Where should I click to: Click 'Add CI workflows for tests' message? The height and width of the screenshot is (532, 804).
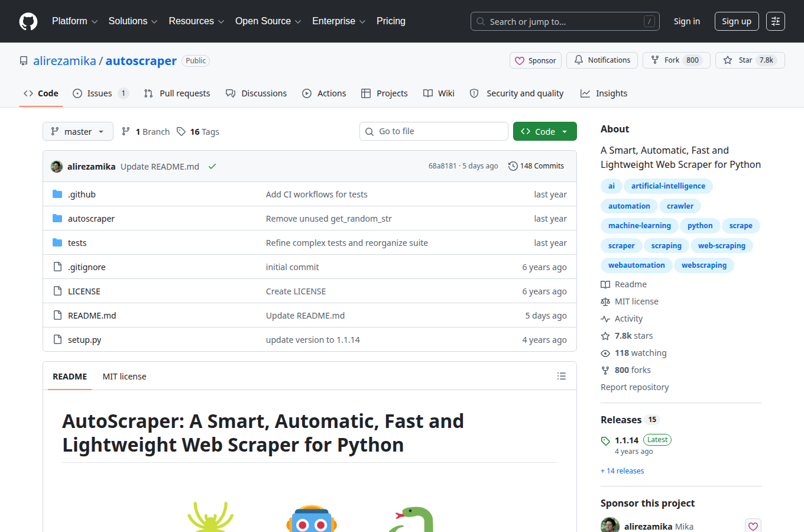[316, 194]
